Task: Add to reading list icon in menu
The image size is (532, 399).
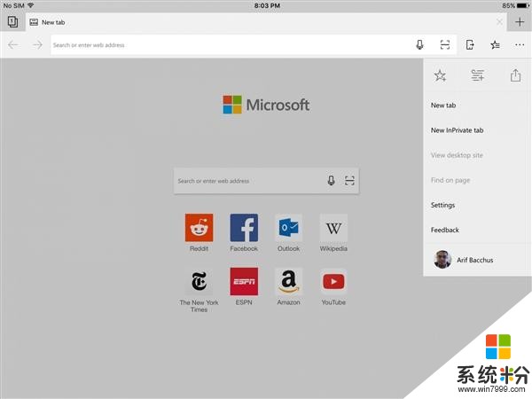Action: click(477, 75)
